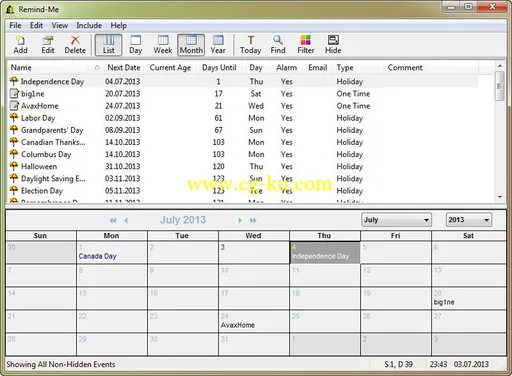Open the Find tool
Image resolution: width=512 pixels, height=376 pixels.
pos(278,45)
